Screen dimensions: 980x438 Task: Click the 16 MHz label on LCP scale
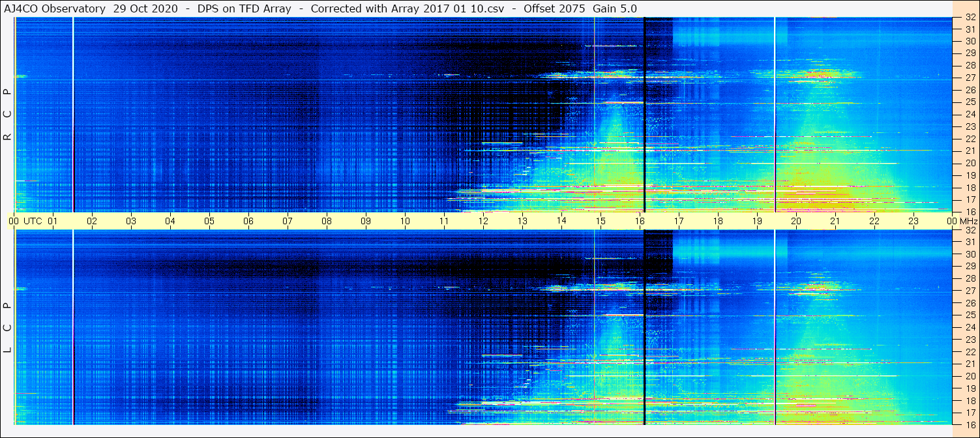click(970, 424)
